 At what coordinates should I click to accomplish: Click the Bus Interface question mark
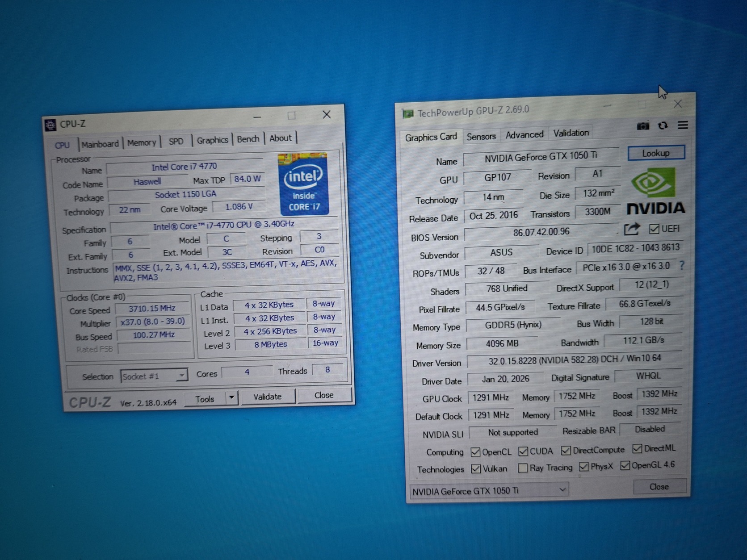point(682,265)
